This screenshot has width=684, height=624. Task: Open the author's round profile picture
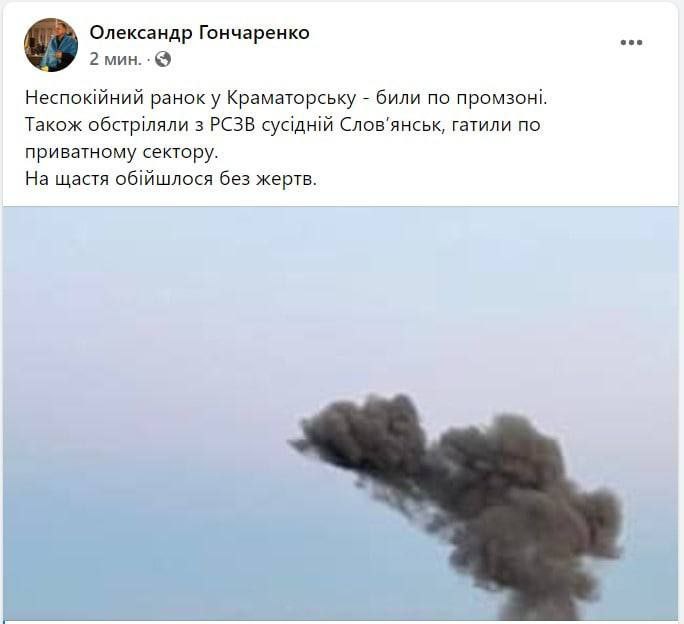tap(51, 45)
